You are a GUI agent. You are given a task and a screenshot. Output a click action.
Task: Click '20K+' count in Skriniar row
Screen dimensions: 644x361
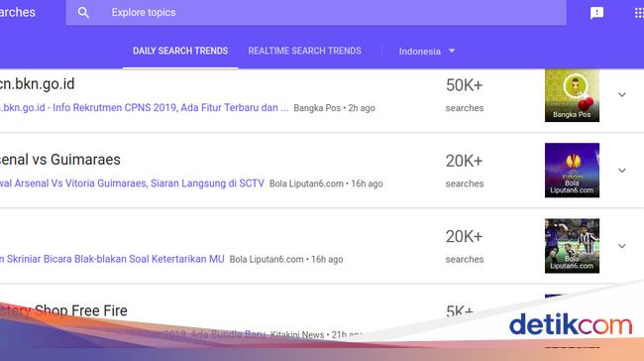coord(464,237)
